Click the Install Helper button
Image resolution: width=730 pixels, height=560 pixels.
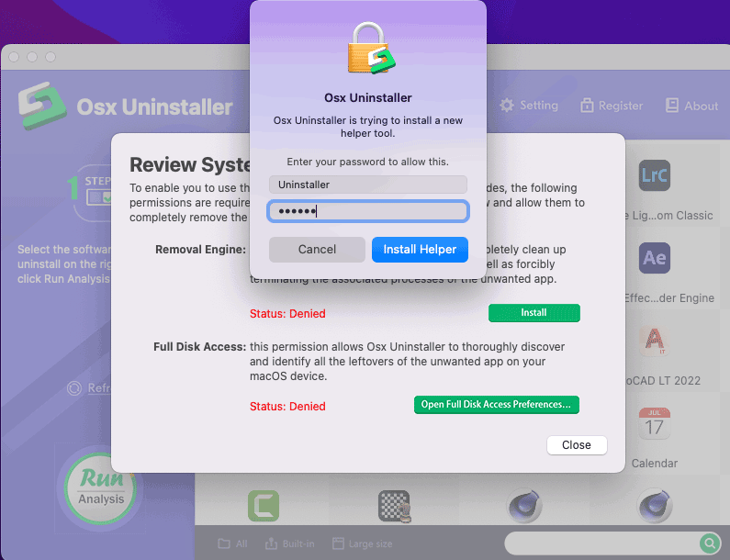point(420,250)
